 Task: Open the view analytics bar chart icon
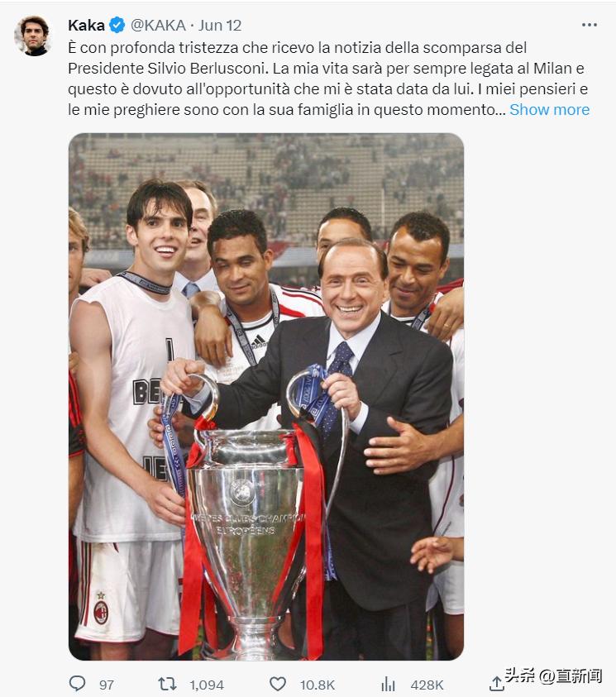pos(388,684)
